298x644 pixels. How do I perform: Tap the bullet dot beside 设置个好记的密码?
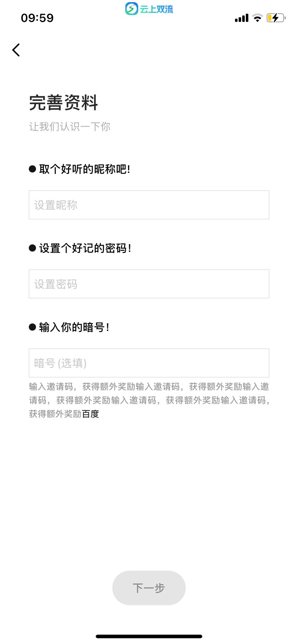32,248
